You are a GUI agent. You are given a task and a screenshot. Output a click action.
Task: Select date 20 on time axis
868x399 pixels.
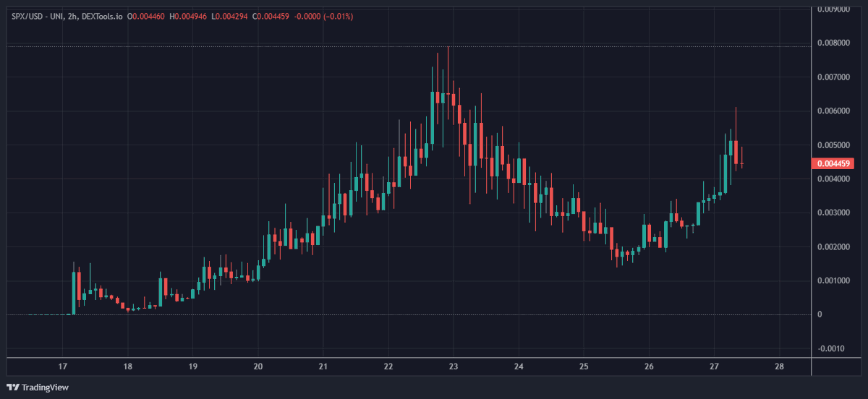click(258, 366)
